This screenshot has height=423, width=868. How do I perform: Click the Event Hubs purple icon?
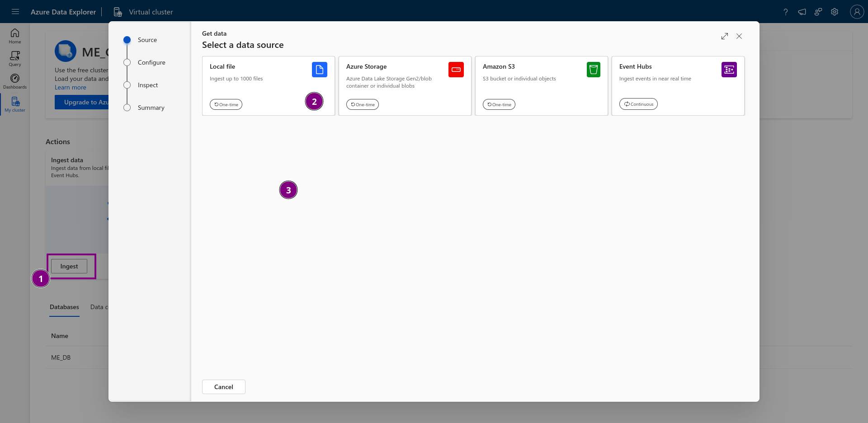(729, 70)
